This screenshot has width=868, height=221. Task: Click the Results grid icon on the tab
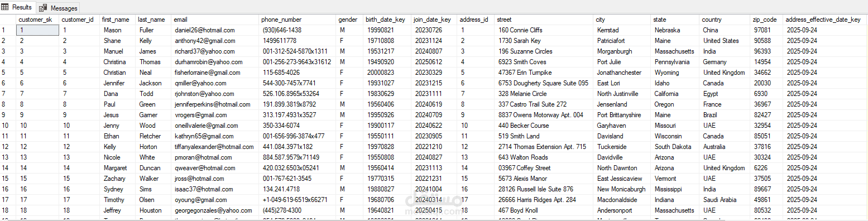point(6,7)
